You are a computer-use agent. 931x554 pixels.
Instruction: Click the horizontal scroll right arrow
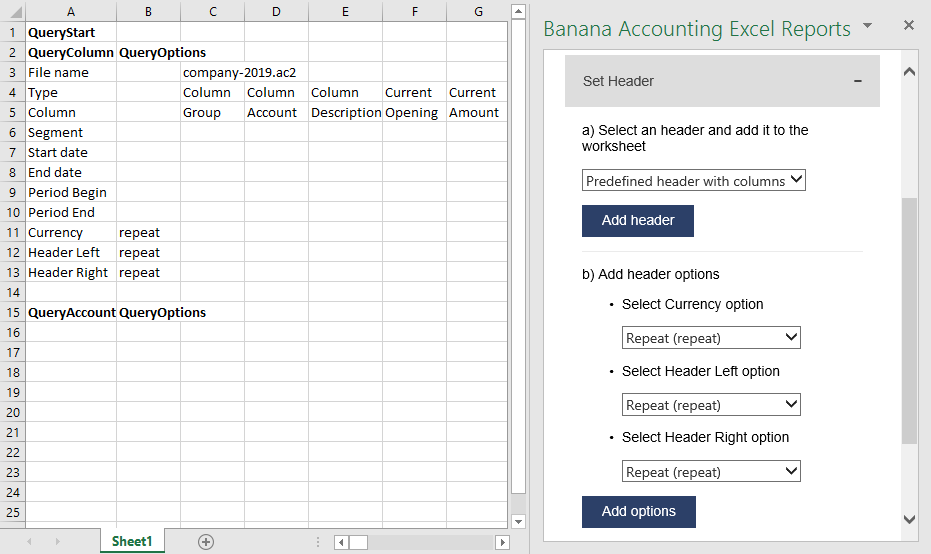[502, 542]
